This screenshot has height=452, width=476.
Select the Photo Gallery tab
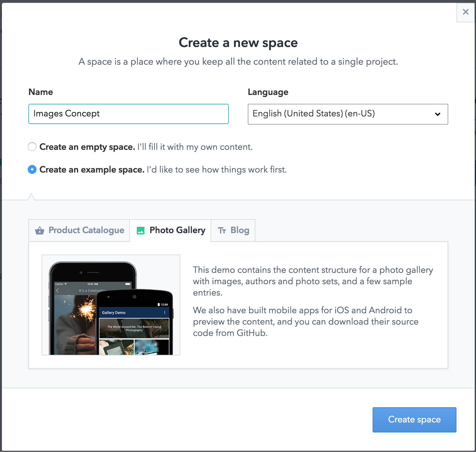coord(170,231)
